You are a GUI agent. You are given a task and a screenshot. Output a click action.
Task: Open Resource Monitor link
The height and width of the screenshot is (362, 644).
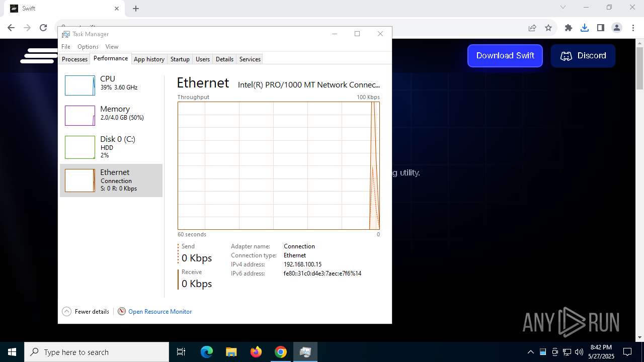[x=160, y=312]
